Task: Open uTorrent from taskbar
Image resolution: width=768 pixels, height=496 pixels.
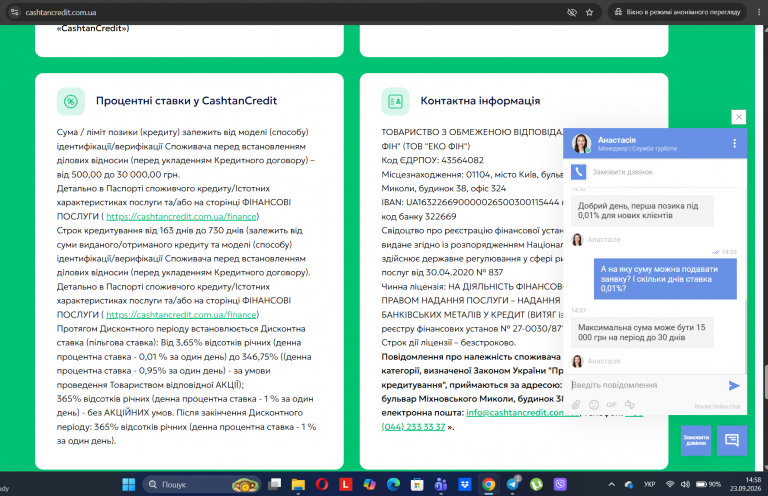Action: (536, 485)
